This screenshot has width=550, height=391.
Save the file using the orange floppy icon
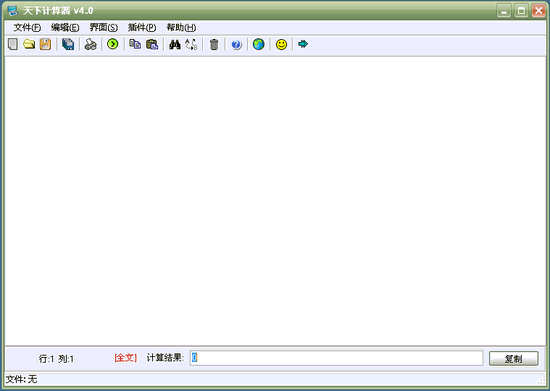click(45, 44)
